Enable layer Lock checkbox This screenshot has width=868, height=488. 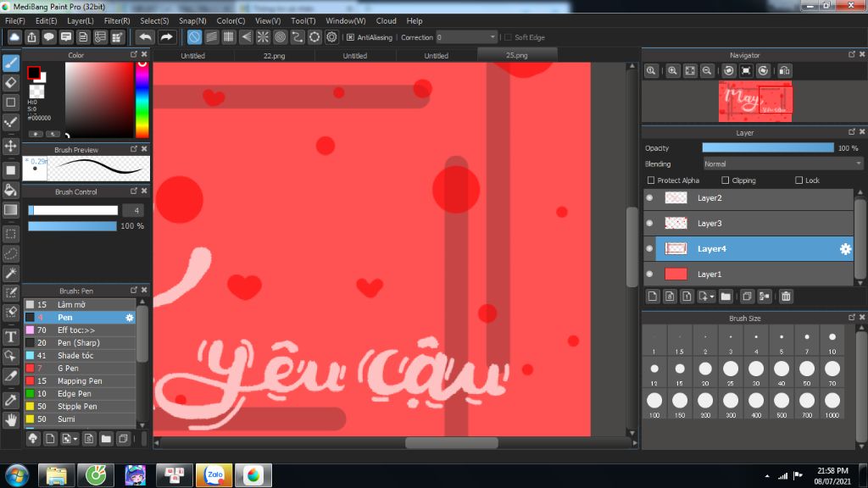[798, 180]
